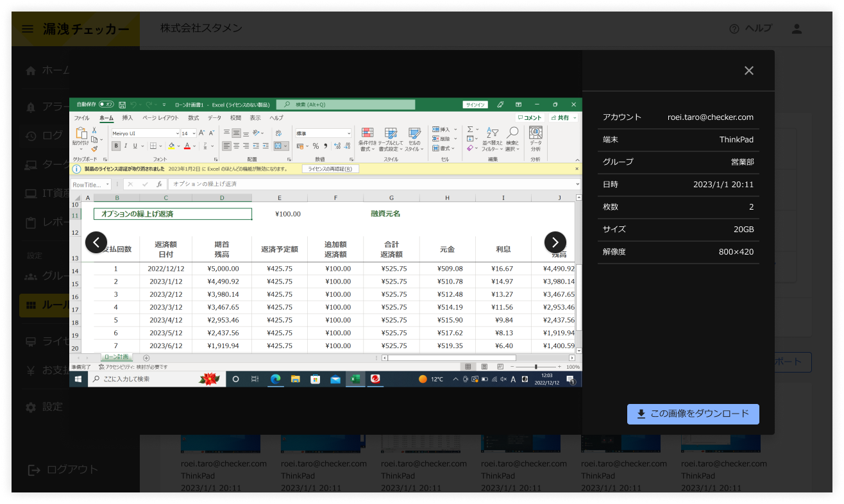Click the Paste (貼り付け) clipboard icon

pos(81,133)
